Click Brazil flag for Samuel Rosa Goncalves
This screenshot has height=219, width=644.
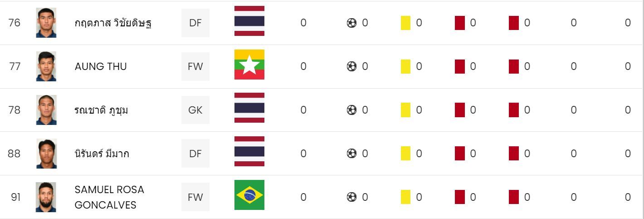click(x=249, y=197)
